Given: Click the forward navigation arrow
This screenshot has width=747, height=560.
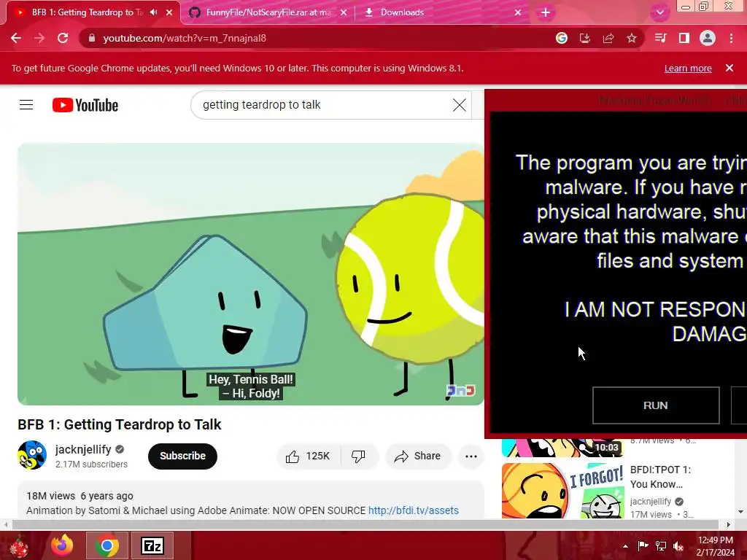Looking at the screenshot, I should 39,38.
